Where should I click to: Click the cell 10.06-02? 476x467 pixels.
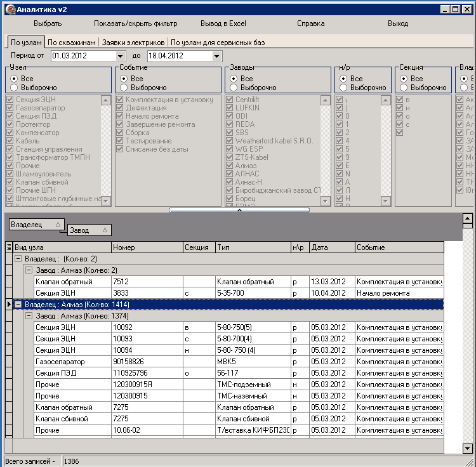point(147,430)
